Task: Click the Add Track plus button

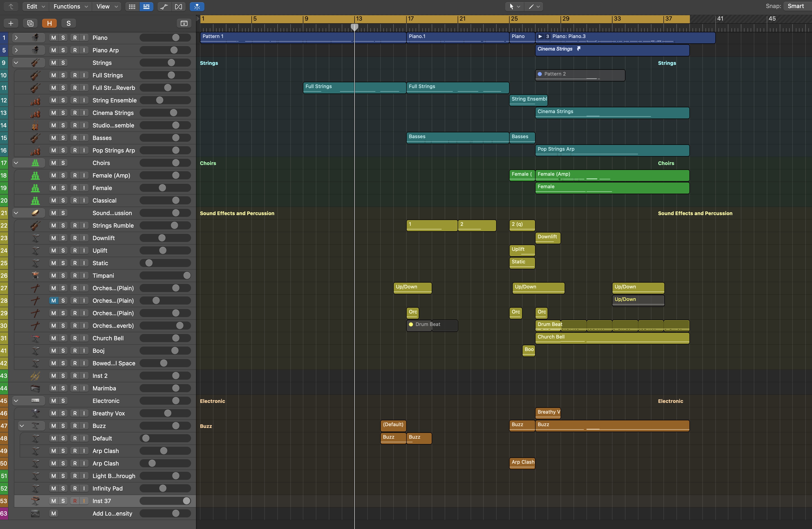Action: pyautogui.click(x=11, y=23)
